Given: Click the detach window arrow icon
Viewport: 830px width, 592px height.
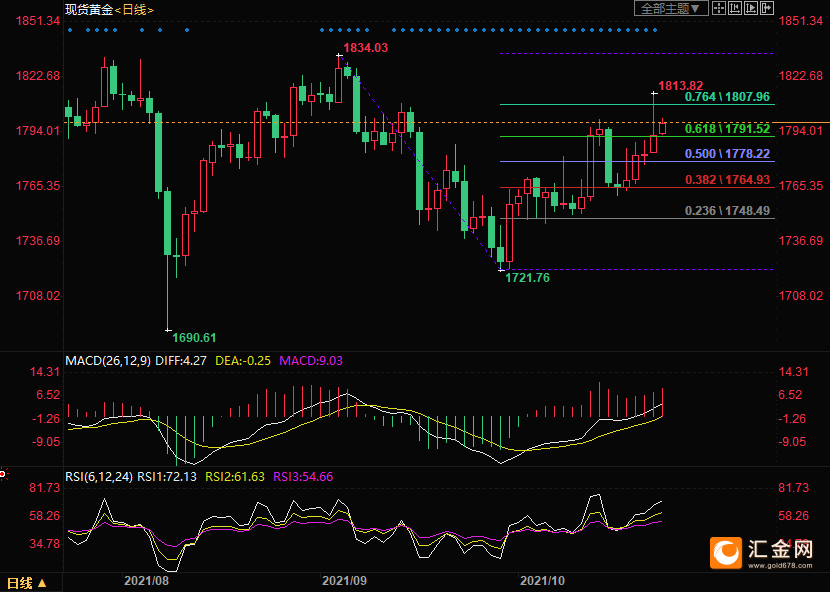Looking at the screenshot, I should click(x=767, y=8).
